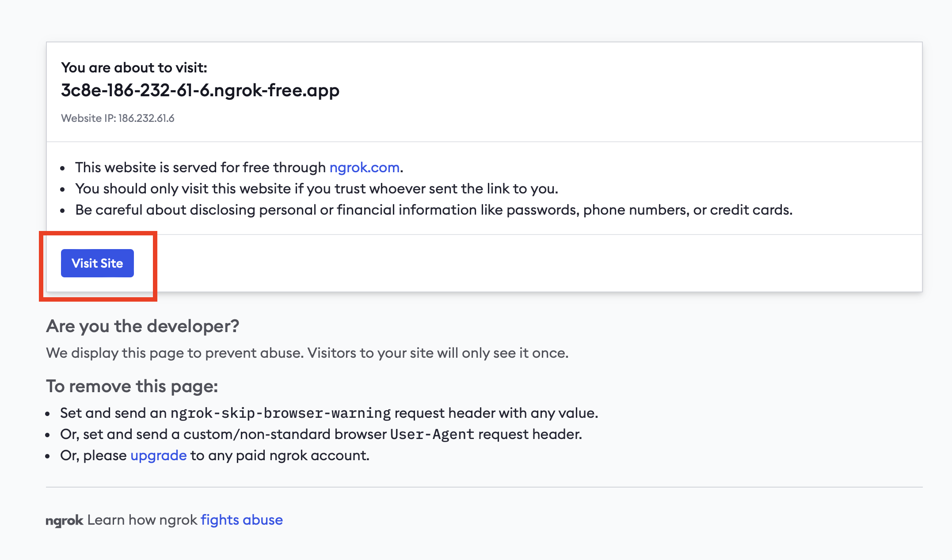
Task: Click the 'We display this page' paragraph
Action: pos(307,353)
